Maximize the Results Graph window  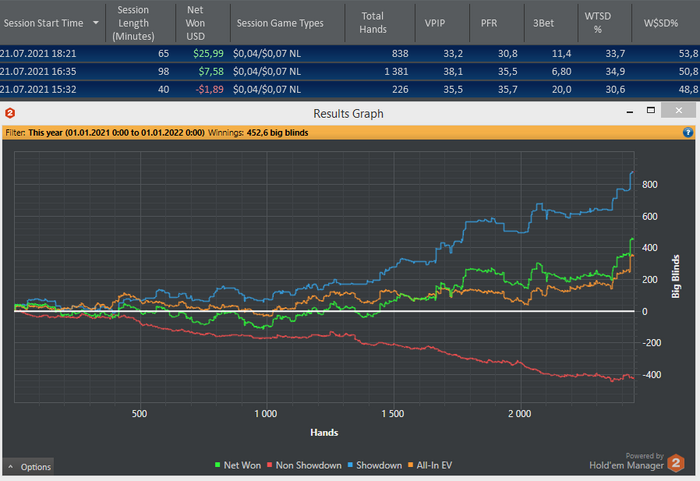tap(651, 110)
